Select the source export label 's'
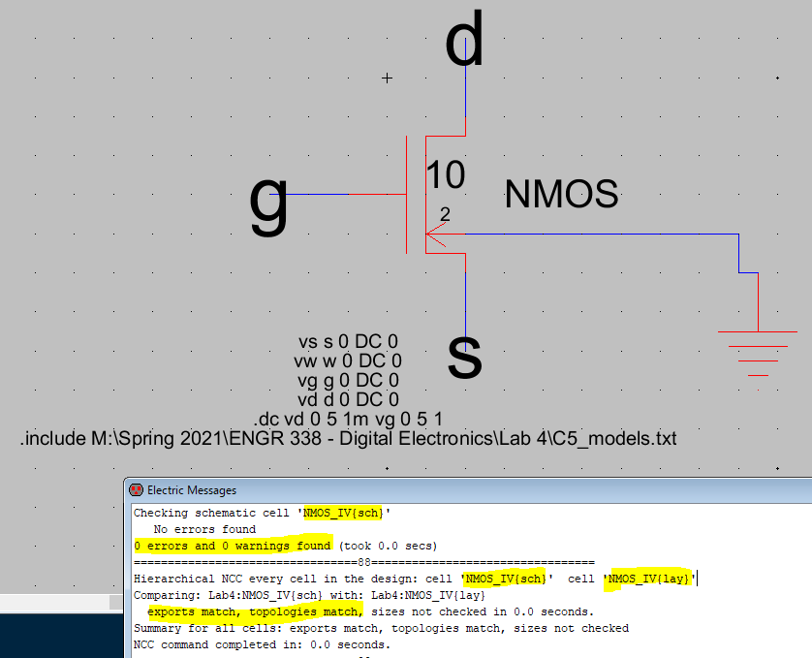812x658 pixels. pos(465,357)
